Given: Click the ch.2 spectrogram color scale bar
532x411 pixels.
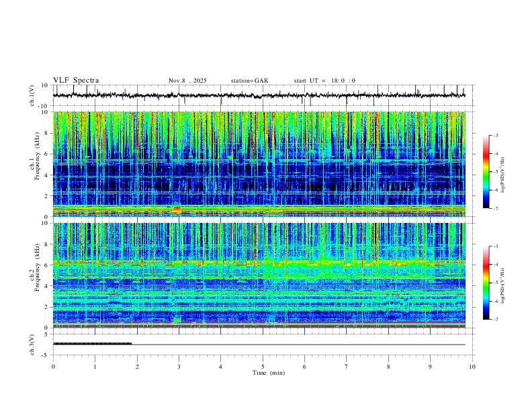Looking at the screenshot, I should coord(486,283).
